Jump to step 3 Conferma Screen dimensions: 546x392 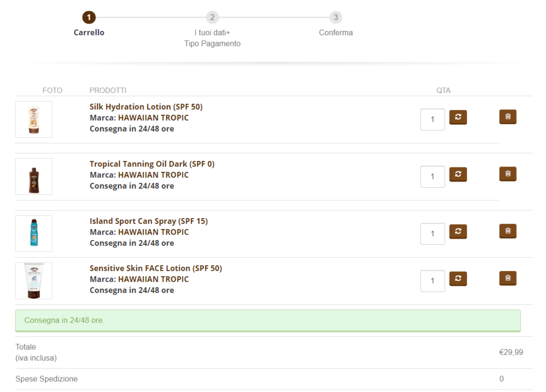335,18
